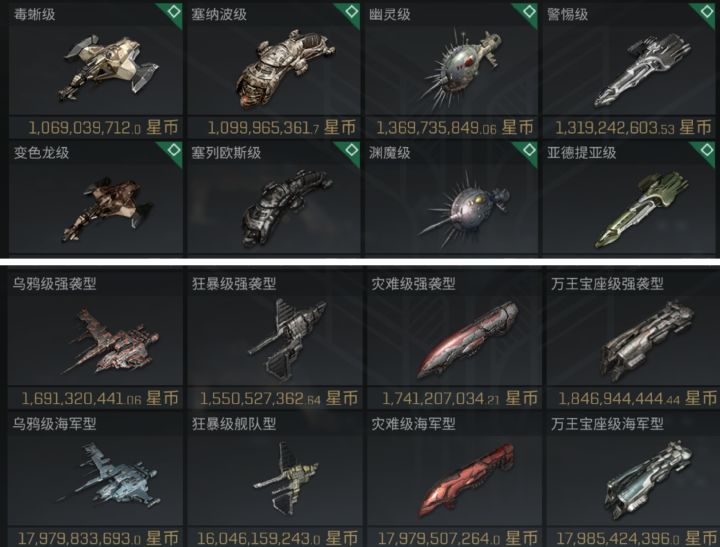Click the 1,741,207,034 星币 price under 灾难级强袭型
This screenshot has width=720, height=547.
[x=460, y=398]
